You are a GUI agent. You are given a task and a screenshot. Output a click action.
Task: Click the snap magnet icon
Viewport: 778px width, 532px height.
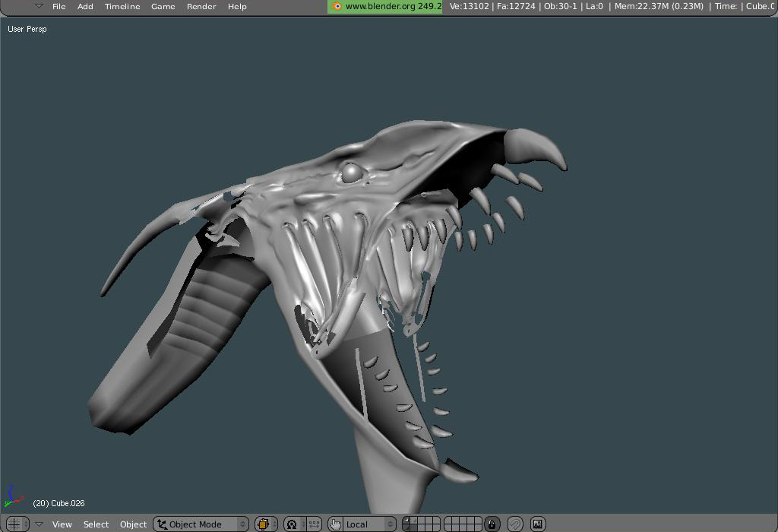coord(515,524)
